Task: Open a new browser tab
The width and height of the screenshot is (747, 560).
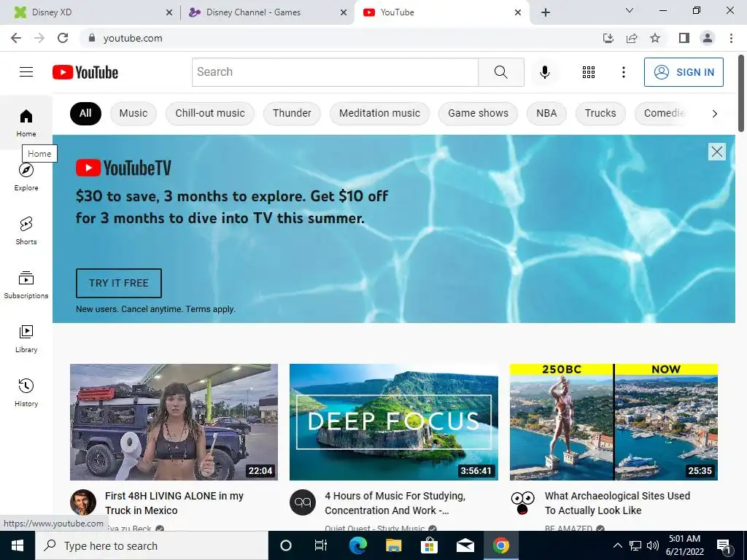Action: coord(546,12)
